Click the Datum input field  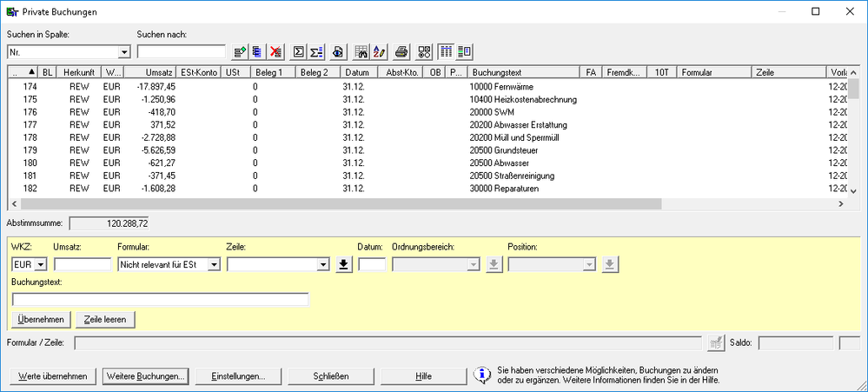click(372, 264)
